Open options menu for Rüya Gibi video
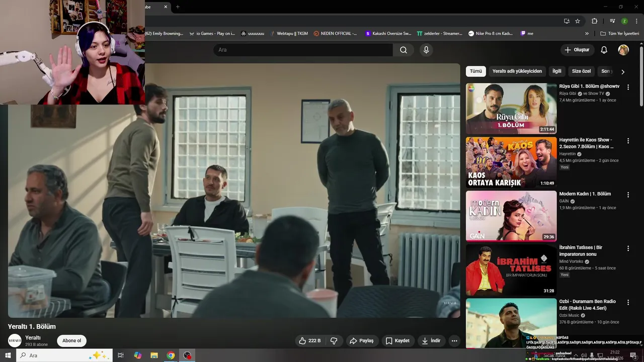Viewport: 644px width, 362px height. click(x=628, y=87)
